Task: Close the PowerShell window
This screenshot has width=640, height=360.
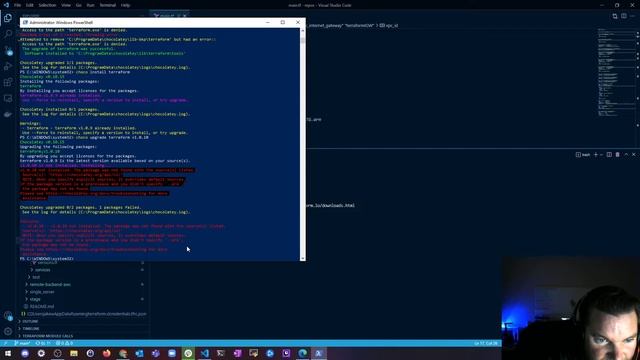Action: (298, 22)
